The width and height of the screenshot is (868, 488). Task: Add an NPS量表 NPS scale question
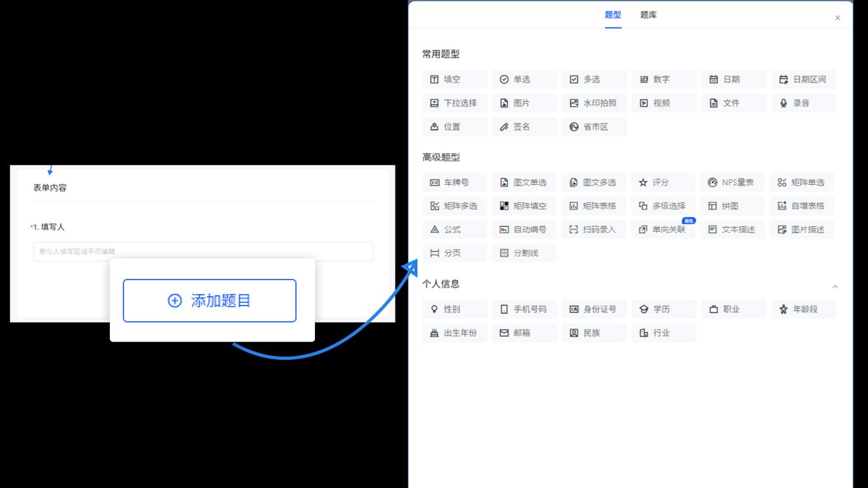(x=732, y=182)
